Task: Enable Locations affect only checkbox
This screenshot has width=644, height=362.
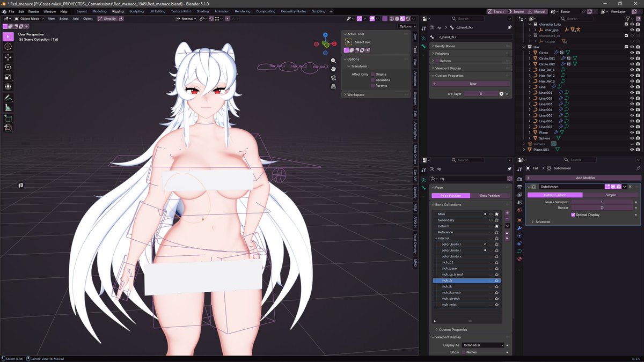Action: [374, 80]
